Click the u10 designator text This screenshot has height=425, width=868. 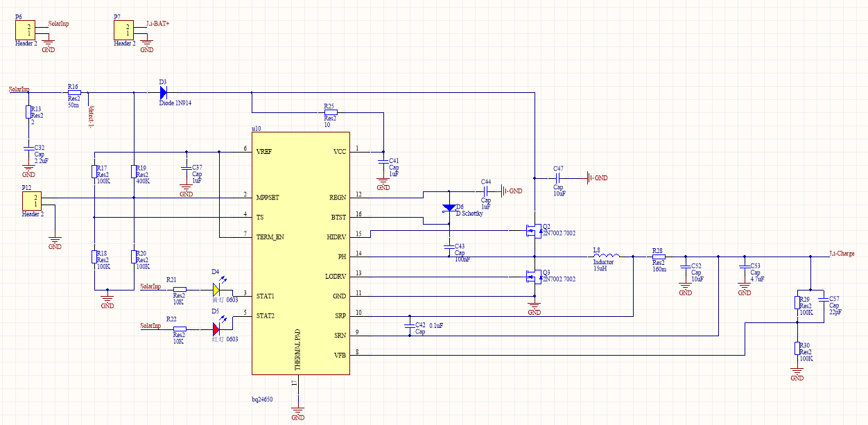point(256,128)
